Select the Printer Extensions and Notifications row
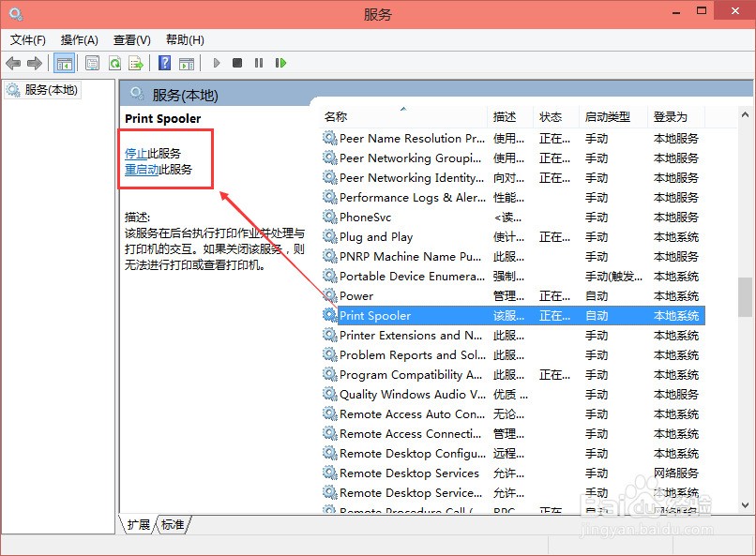Viewport: 756px width, 556px height. click(x=513, y=336)
